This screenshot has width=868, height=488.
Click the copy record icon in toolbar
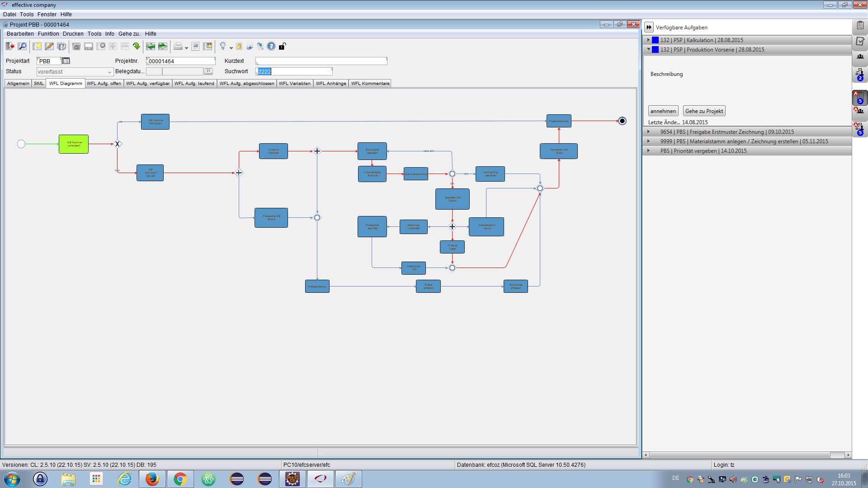61,46
